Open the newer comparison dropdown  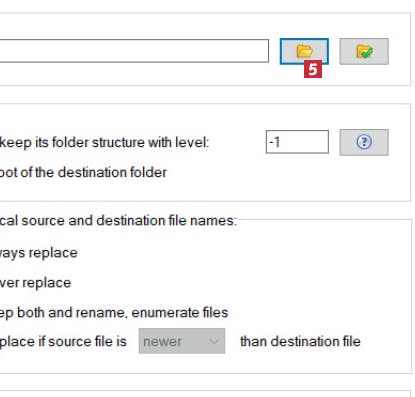click(x=182, y=341)
